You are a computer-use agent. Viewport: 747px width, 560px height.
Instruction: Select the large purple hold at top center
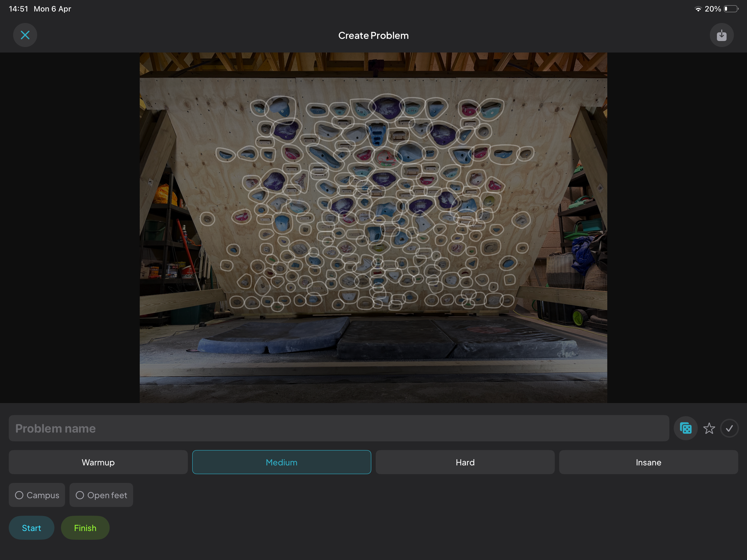388,107
